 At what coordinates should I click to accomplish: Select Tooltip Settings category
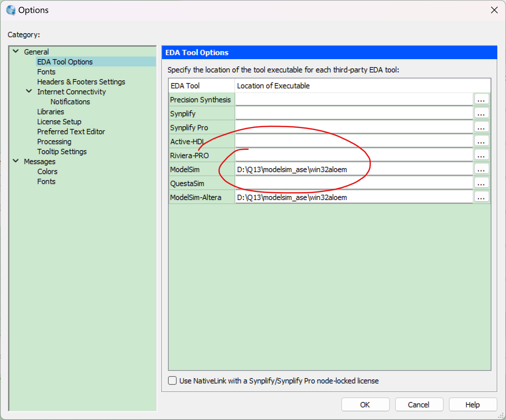tap(62, 152)
